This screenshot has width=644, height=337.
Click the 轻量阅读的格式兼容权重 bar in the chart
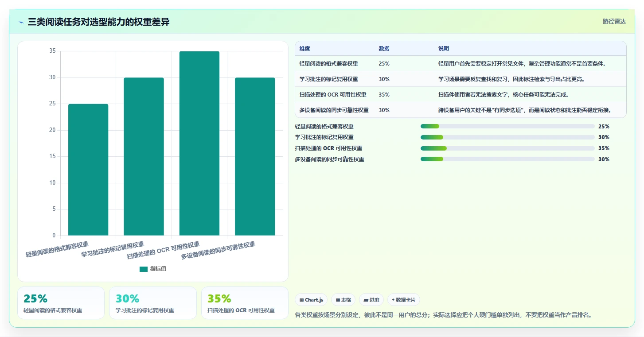[x=88, y=170]
